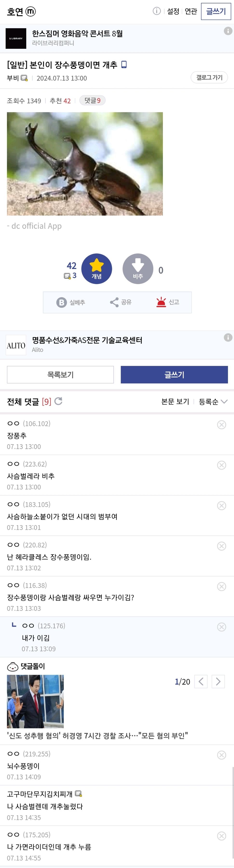This screenshot has width=234, height=868.
Task: Visit the author's 갤로그가기 link
Action: point(209,77)
